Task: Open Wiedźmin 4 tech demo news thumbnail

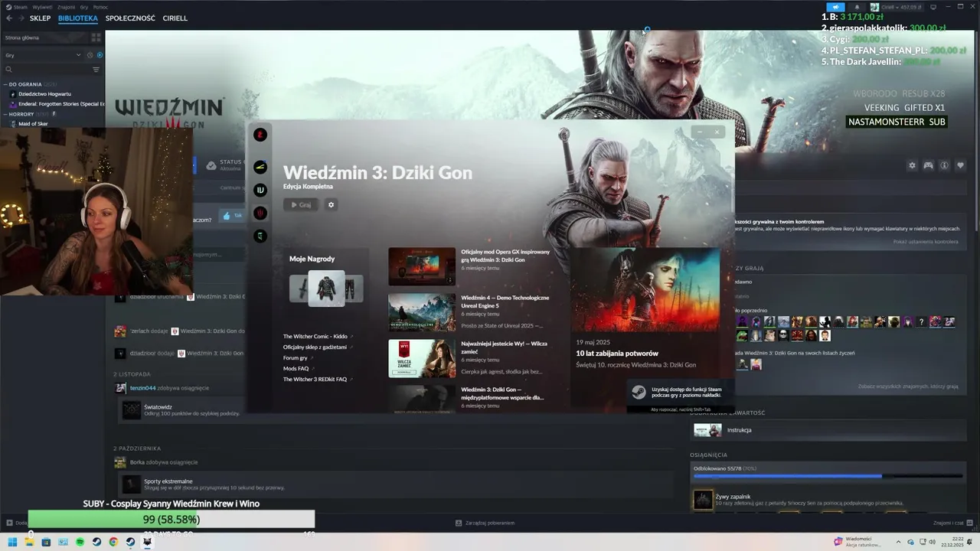Action: pyautogui.click(x=422, y=312)
